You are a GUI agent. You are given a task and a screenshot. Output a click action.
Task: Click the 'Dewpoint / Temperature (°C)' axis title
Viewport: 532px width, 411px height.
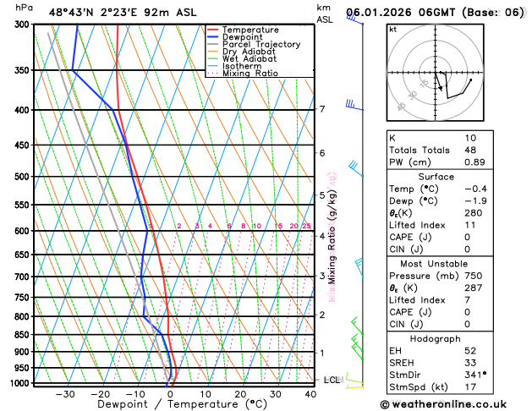(x=182, y=404)
